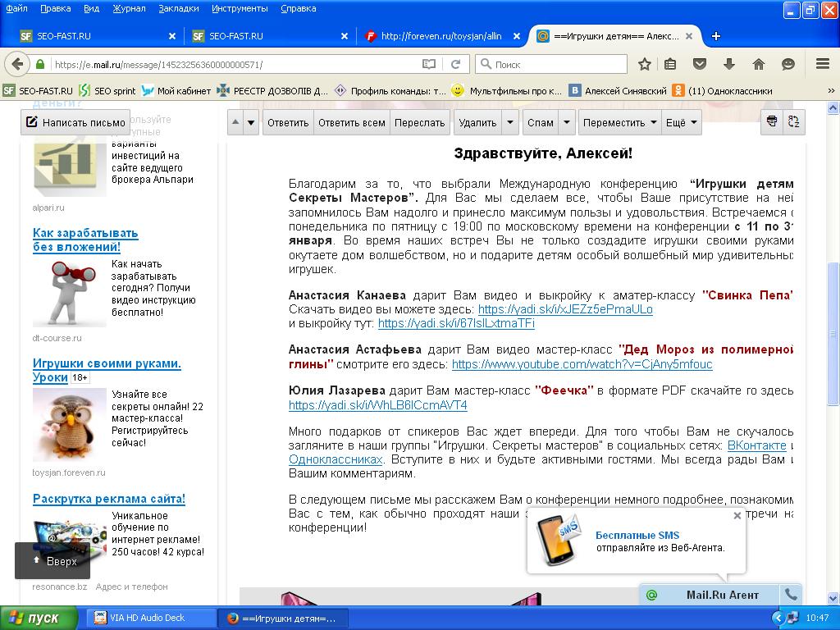840x630 pixels.
Task: Reload the page with refresh icon
Action: (x=456, y=64)
